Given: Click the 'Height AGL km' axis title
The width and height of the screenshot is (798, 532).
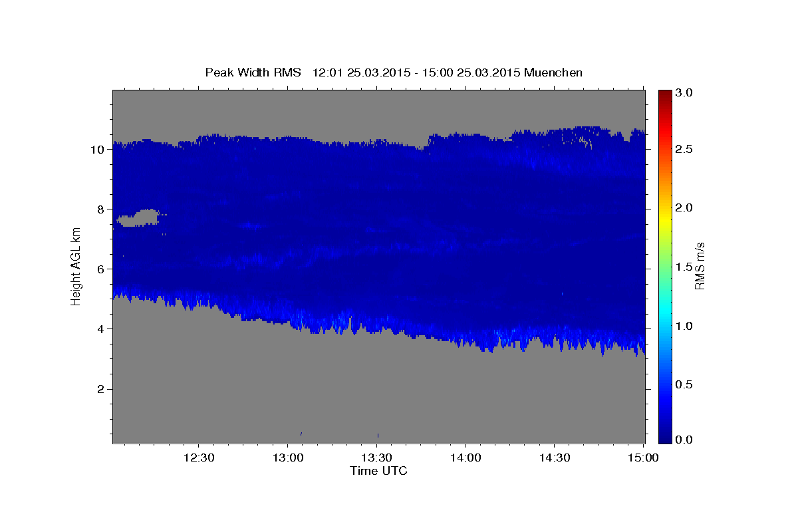Looking at the screenshot, I should (x=76, y=266).
